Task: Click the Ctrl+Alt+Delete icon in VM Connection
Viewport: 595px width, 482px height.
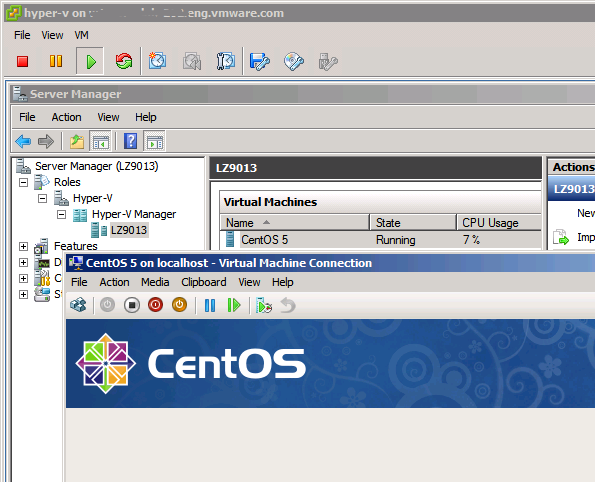Action: pos(79,305)
